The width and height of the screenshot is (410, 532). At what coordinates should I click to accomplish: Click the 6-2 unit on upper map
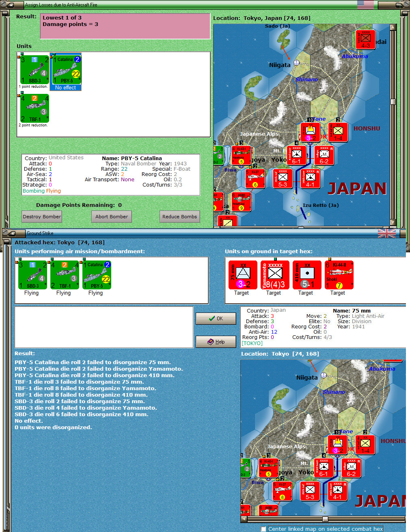(324, 155)
